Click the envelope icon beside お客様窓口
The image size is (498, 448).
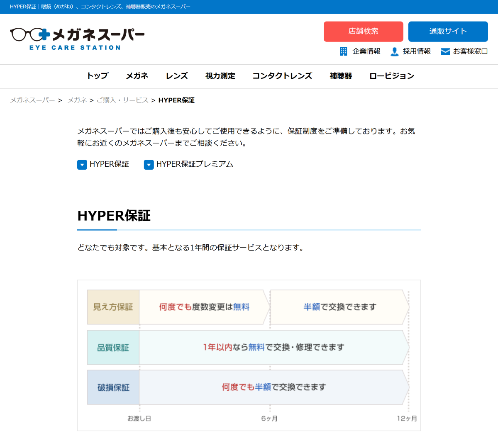445,51
